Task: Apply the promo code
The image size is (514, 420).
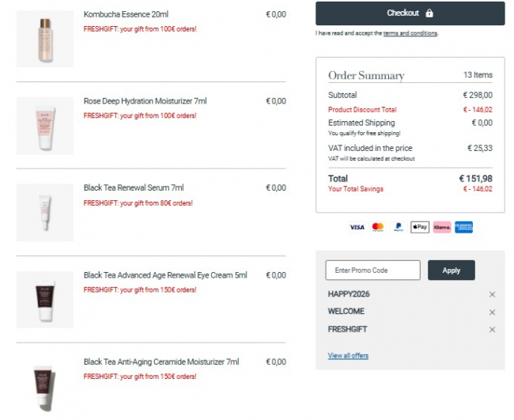Action: coord(451,271)
